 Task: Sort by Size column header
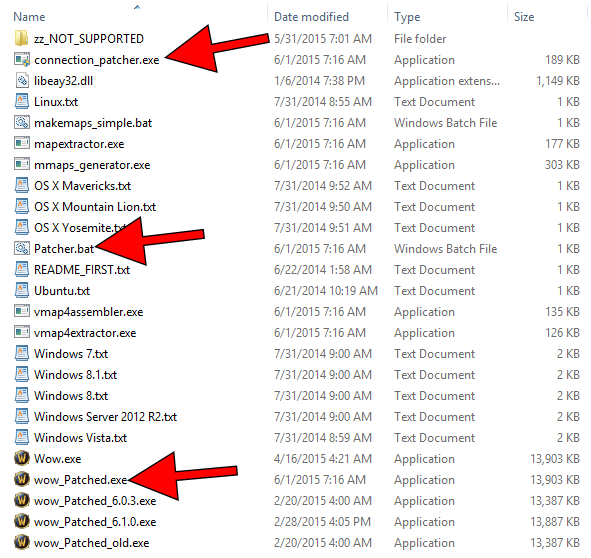524,17
